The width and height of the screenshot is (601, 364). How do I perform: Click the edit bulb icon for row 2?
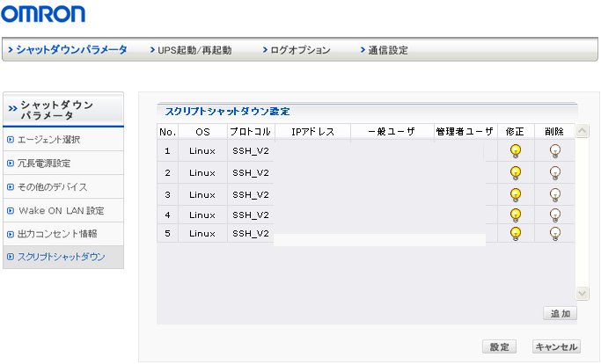[516, 172]
